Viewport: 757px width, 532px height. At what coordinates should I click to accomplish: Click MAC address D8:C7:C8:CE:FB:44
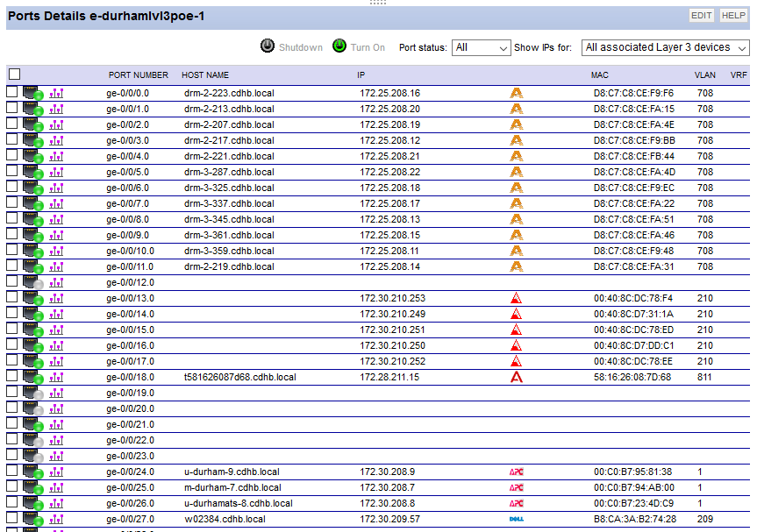pyautogui.click(x=634, y=156)
